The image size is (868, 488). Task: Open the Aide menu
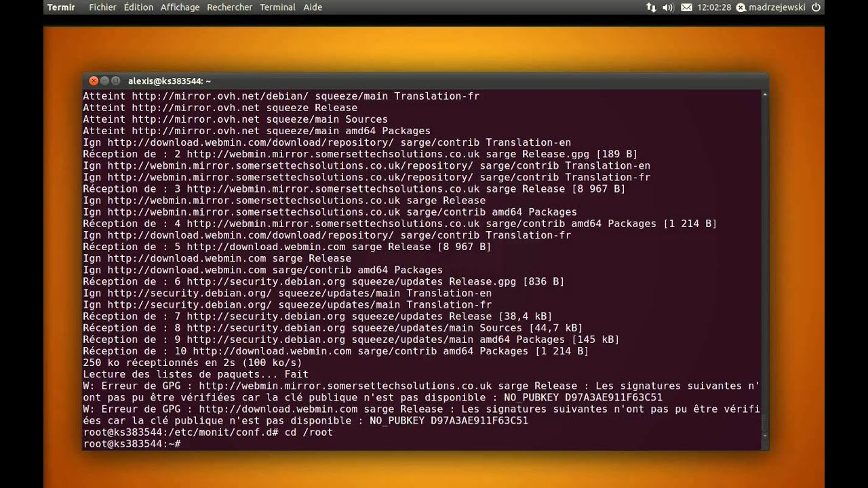click(x=313, y=7)
